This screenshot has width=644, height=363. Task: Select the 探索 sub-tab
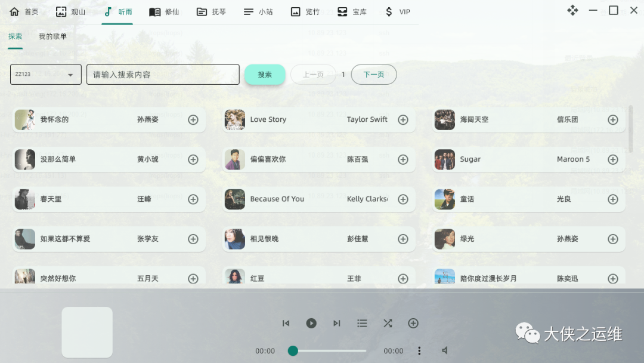point(15,36)
